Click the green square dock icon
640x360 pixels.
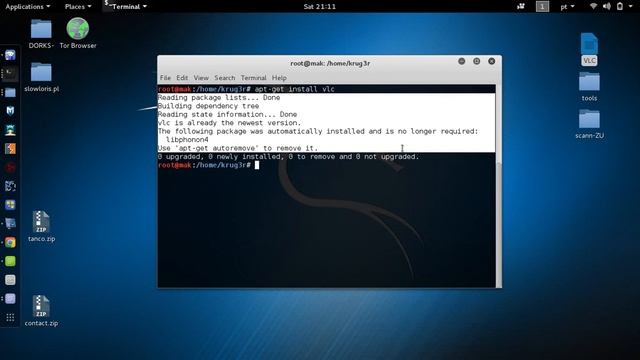[10, 261]
